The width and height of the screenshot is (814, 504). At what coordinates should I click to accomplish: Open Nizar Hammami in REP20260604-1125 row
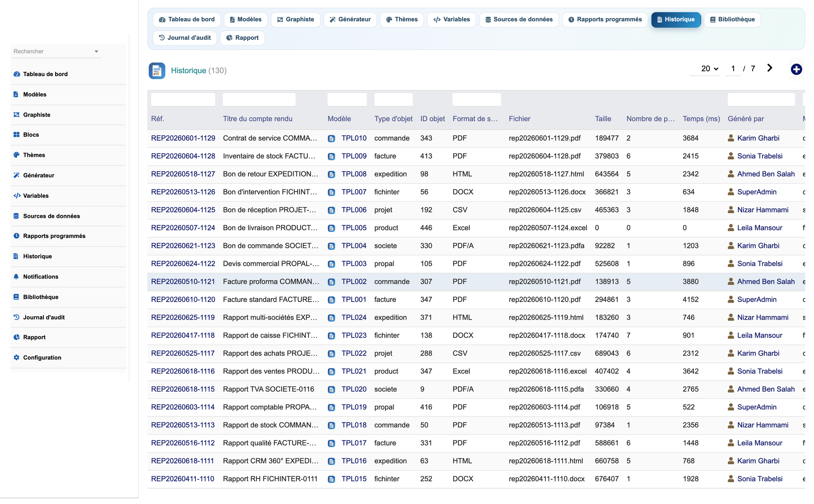763,210
